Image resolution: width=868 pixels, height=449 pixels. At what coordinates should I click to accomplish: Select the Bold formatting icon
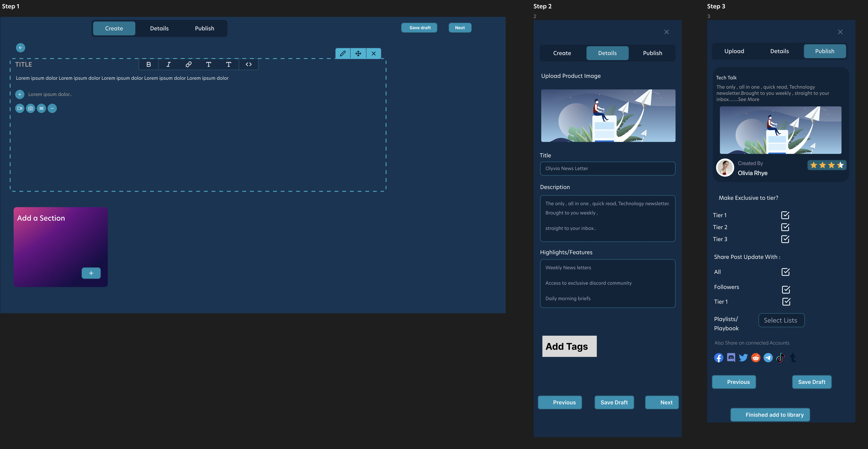click(x=148, y=64)
